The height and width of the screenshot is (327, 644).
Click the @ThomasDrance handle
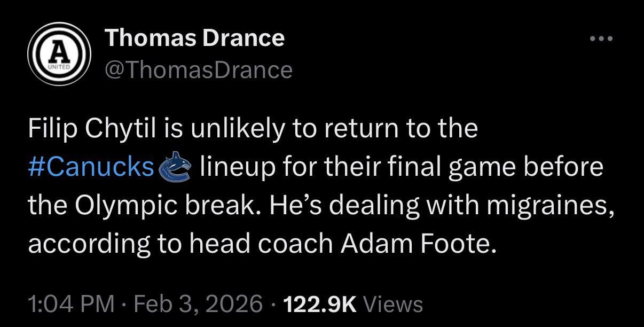[x=199, y=68]
